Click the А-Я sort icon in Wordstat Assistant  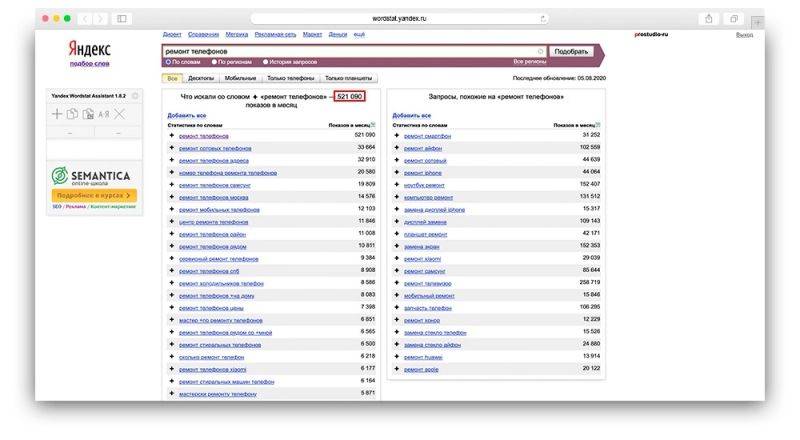pyautogui.click(x=104, y=114)
